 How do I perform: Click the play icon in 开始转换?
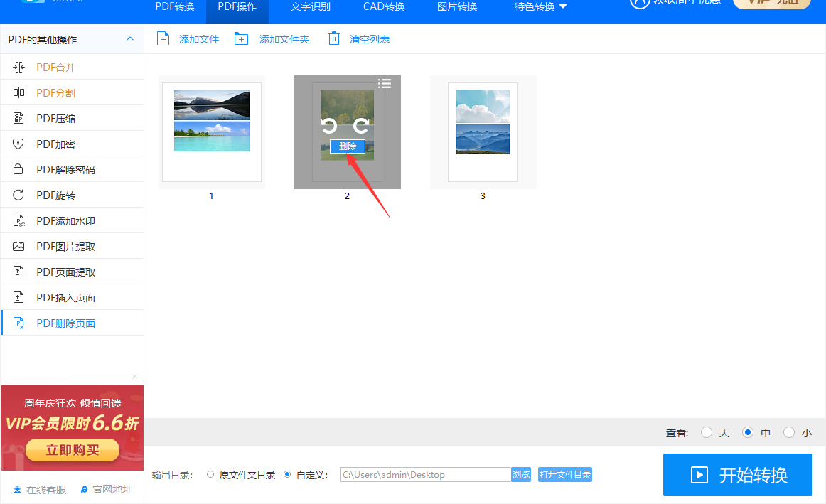(x=699, y=475)
